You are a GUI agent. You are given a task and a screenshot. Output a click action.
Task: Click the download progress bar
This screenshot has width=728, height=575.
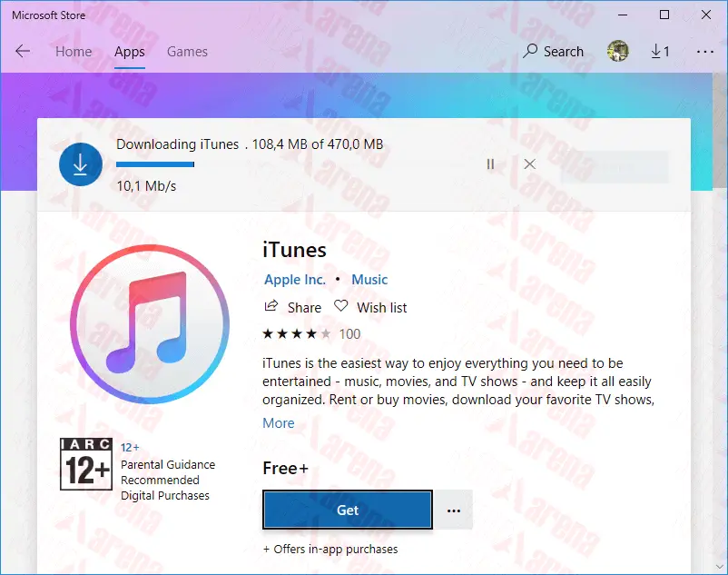point(155,164)
